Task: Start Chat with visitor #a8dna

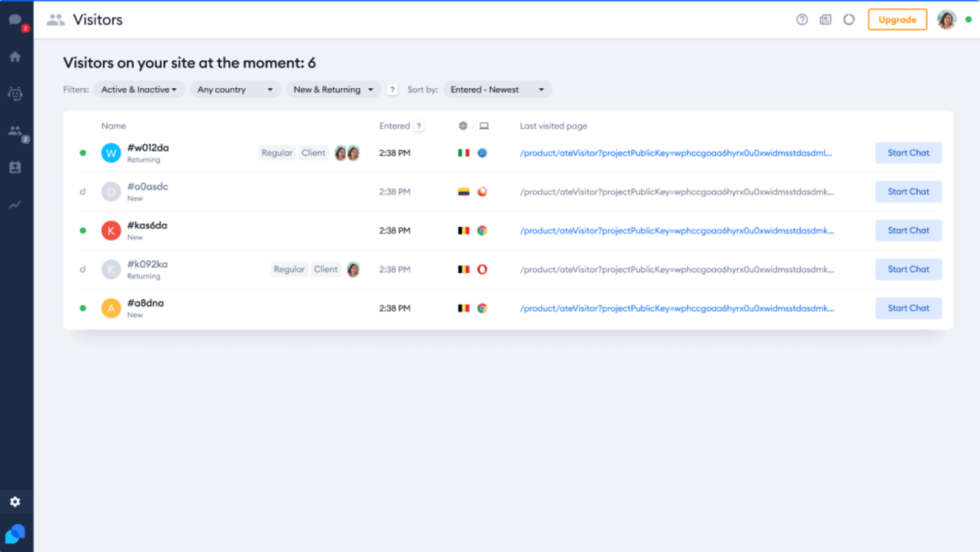Action: (x=909, y=308)
